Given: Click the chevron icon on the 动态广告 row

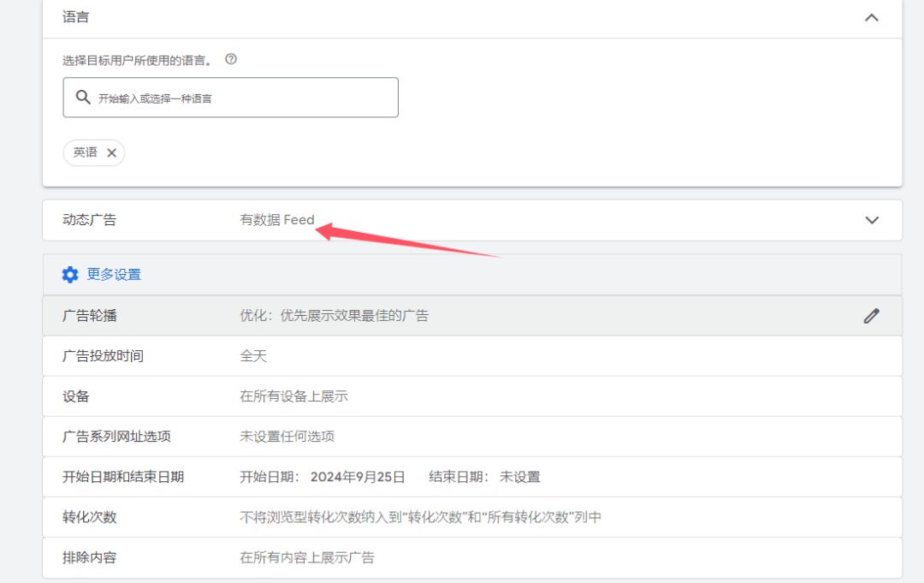Looking at the screenshot, I should coord(871,220).
